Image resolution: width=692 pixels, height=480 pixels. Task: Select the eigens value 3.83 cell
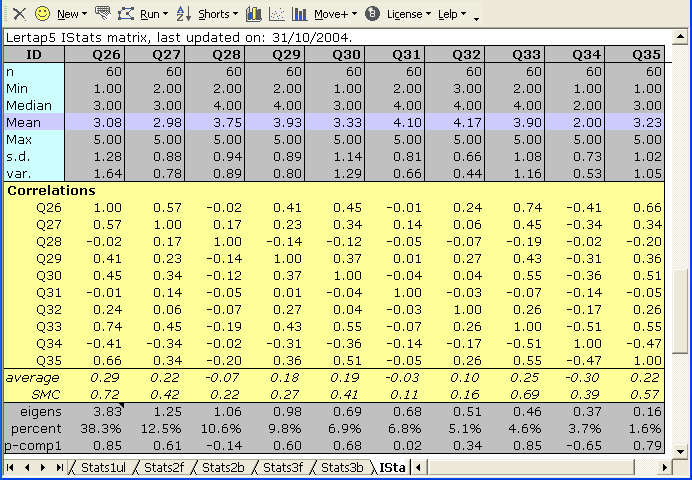click(95, 412)
